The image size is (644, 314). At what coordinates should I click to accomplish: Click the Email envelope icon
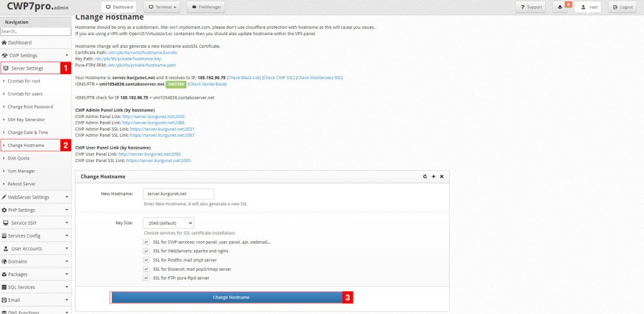[4, 300]
